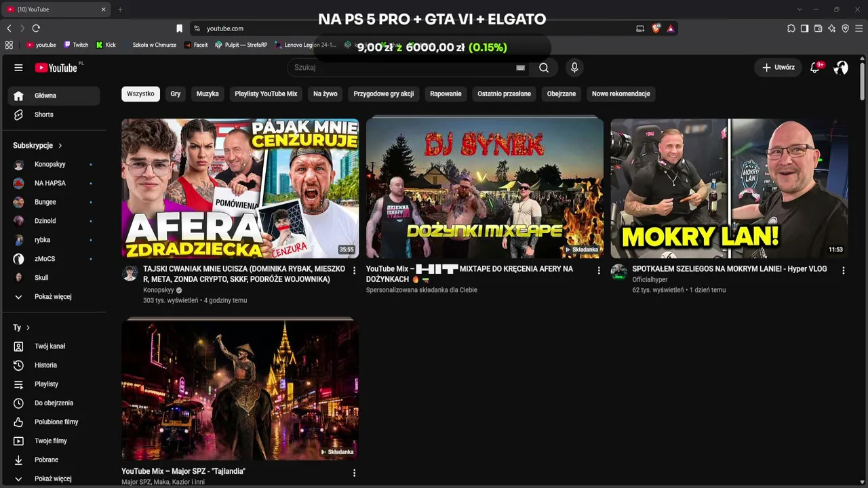Open the Twitch bookmark
The width and height of the screenshot is (868, 488).
[x=76, y=45]
